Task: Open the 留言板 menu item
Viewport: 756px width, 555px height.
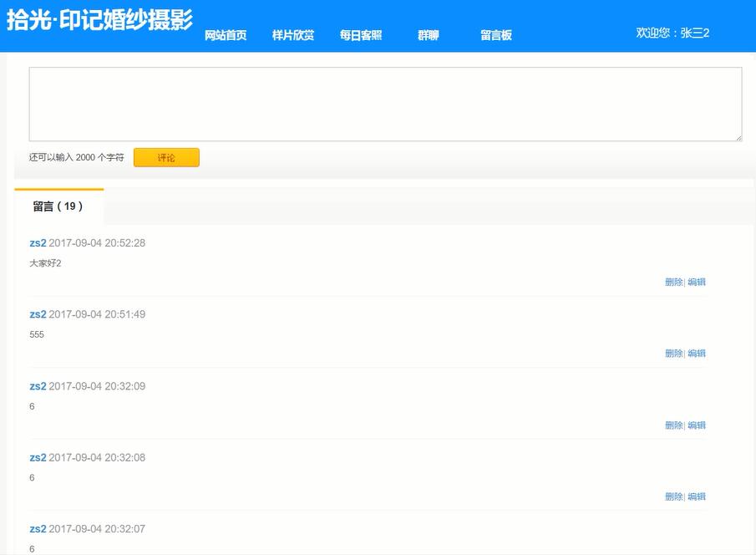Action: point(496,35)
